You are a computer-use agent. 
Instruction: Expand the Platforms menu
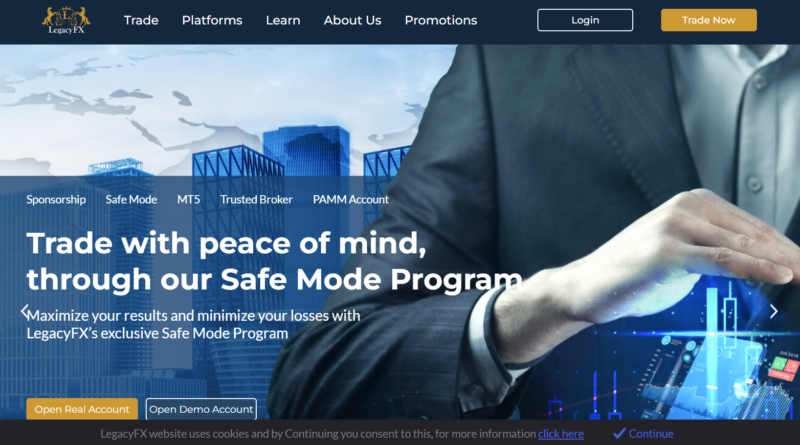click(x=212, y=20)
